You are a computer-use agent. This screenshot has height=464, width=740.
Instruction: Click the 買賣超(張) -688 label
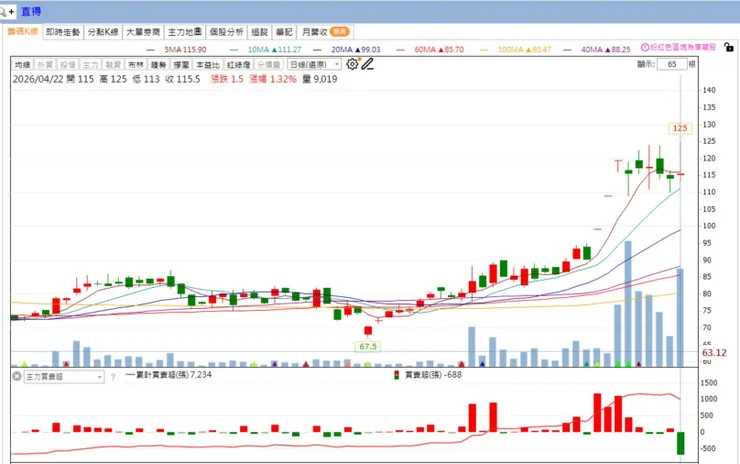click(433, 375)
